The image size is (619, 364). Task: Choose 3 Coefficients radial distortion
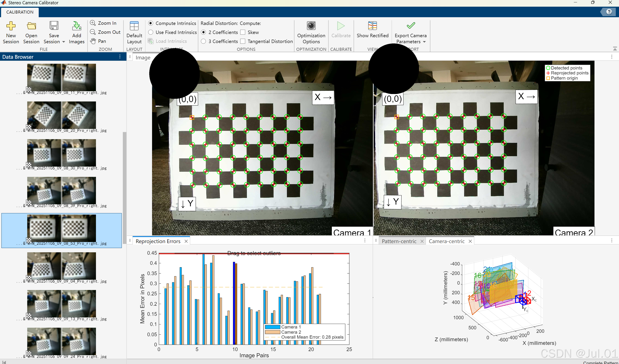203,41
